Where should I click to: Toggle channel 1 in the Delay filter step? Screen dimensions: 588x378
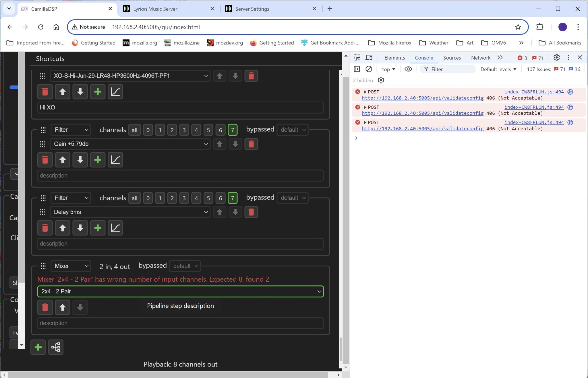pyautogui.click(x=160, y=198)
